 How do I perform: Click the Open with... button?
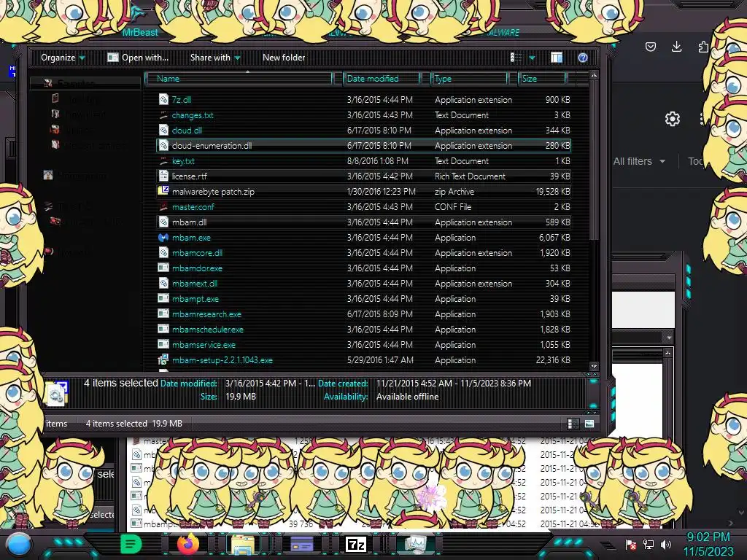138,58
